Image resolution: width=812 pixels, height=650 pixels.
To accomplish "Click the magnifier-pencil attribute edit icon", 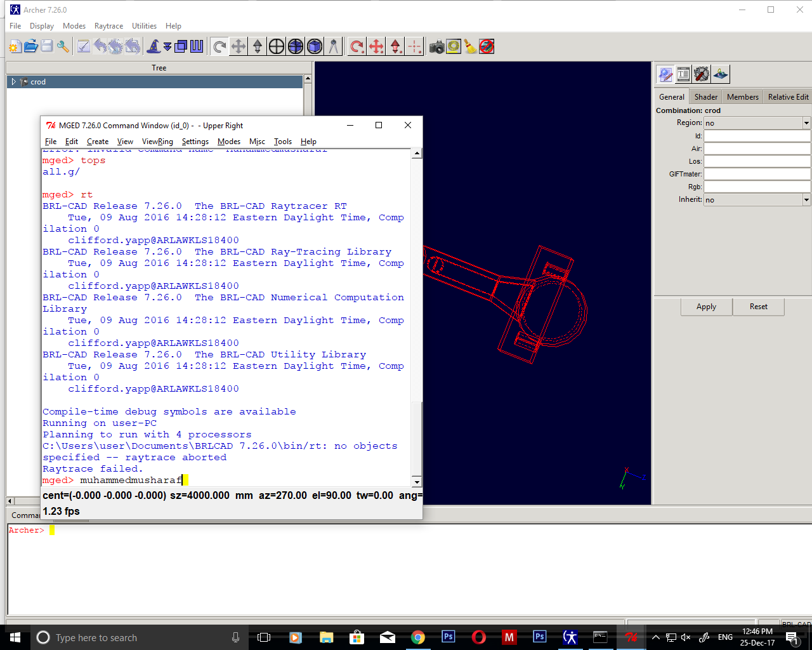I will tap(665, 74).
